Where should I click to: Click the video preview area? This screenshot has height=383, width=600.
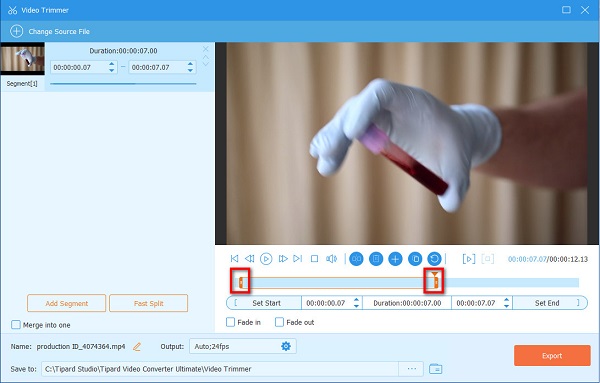[x=407, y=143]
